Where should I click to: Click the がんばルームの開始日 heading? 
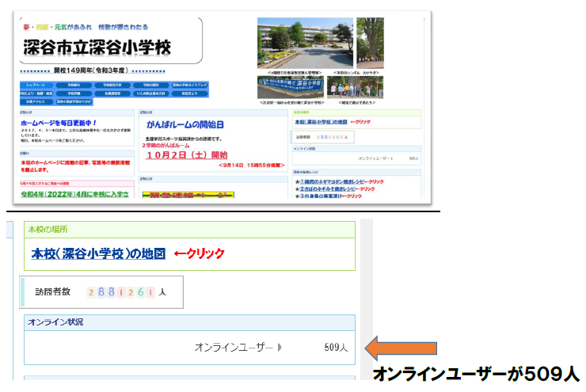point(185,124)
